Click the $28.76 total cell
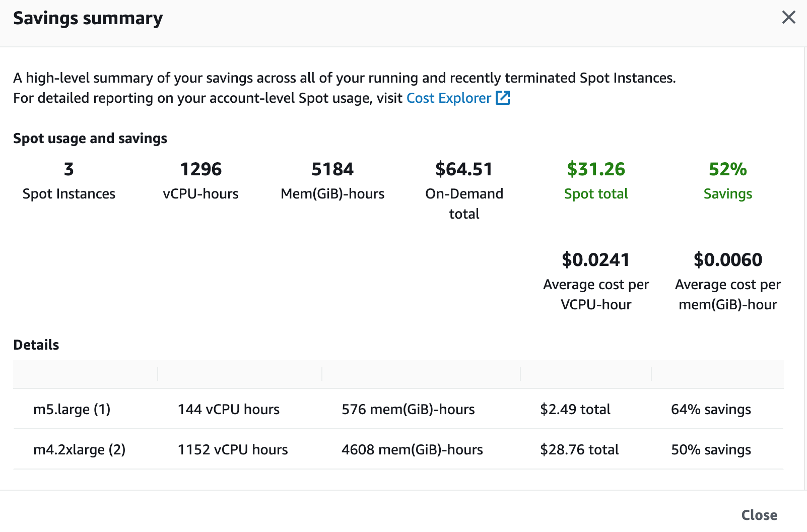The image size is (807, 532). click(579, 449)
